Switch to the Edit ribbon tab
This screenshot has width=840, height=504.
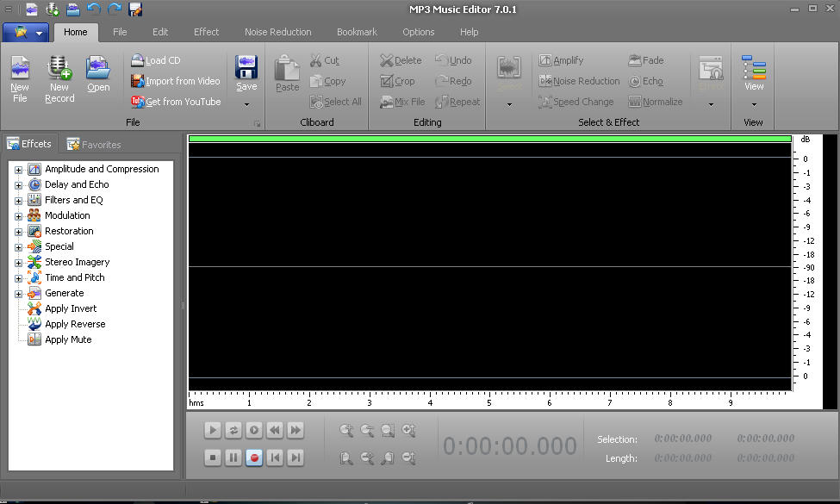click(160, 32)
